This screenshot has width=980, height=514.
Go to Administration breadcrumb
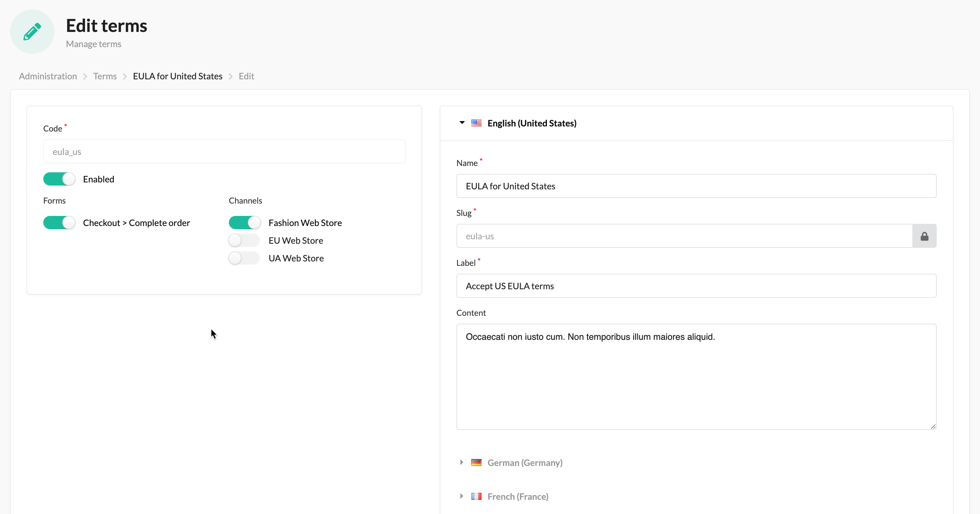click(48, 76)
